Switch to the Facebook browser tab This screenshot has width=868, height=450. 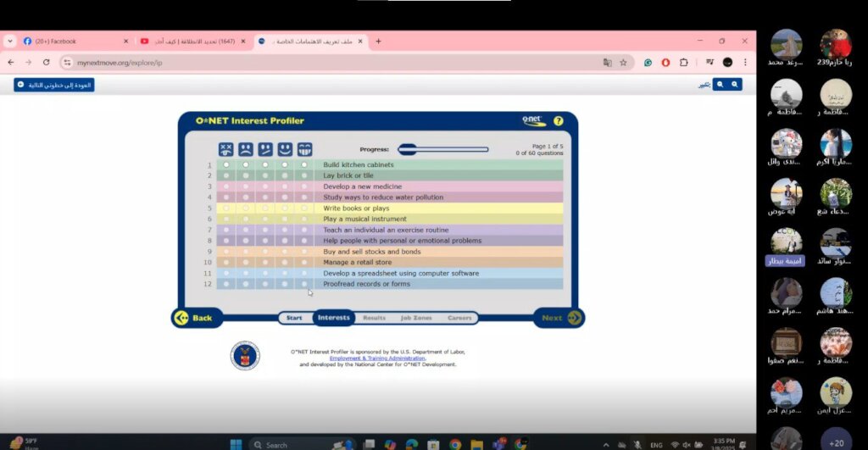pyautogui.click(x=72, y=41)
